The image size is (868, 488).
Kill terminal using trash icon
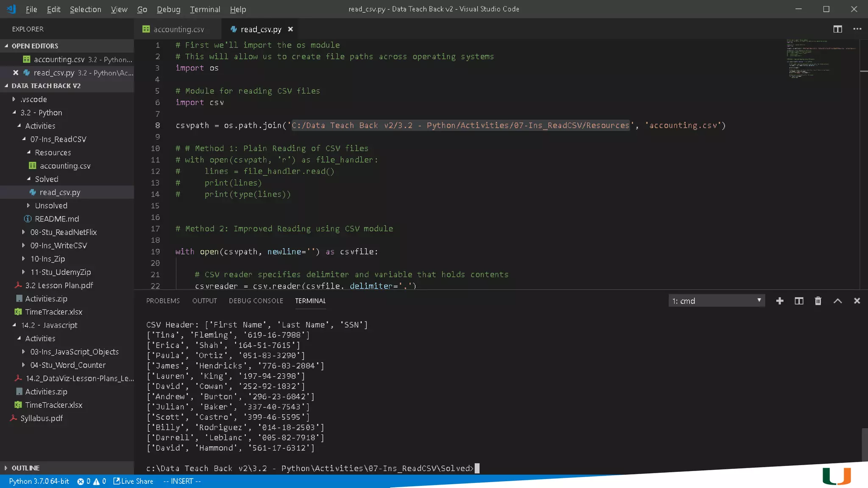(x=818, y=301)
